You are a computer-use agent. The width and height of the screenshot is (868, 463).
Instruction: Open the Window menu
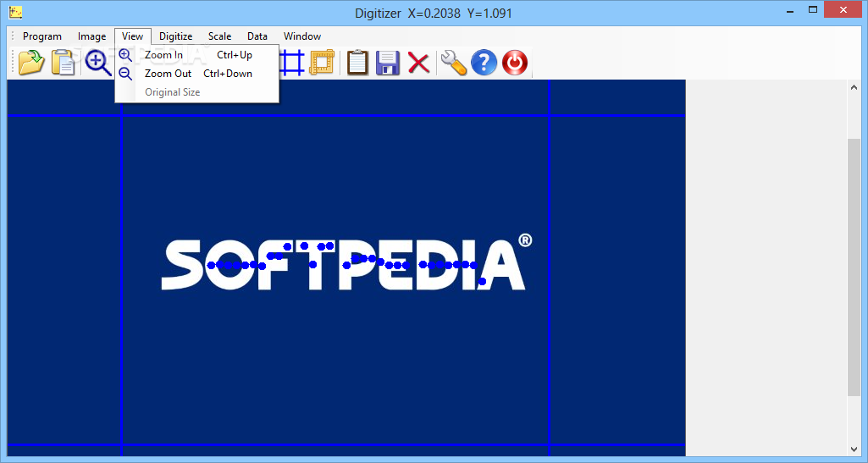[x=302, y=36]
